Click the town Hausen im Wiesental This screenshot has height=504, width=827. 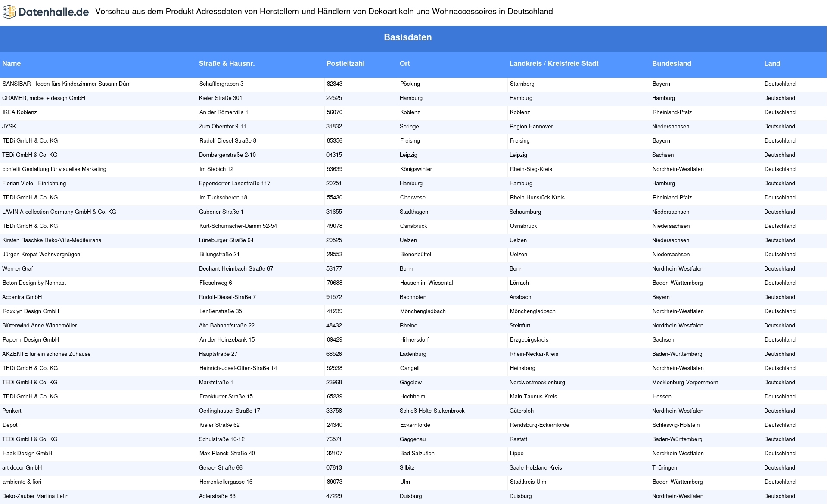coord(426,283)
